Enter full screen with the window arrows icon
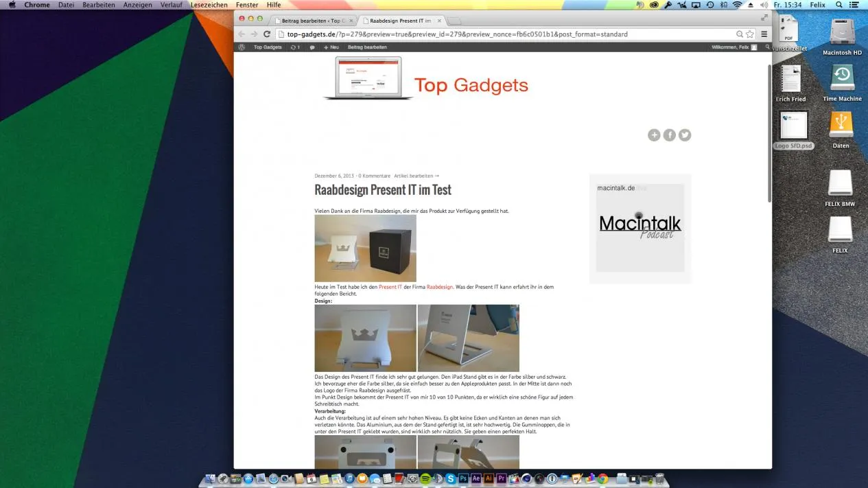This screenshot has width=868, height=488. pyautogui.click(x=764, y=18)
